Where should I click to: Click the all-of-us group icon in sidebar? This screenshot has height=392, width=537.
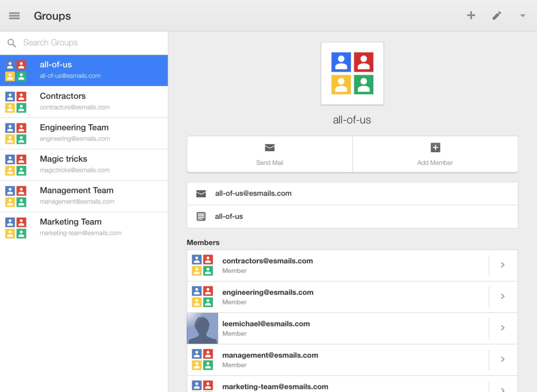[16, 70]
